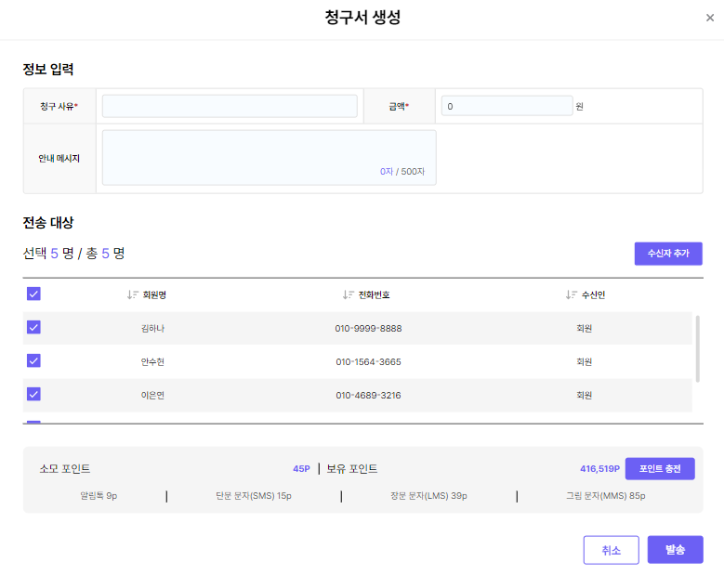Sort by the 회원명 column header
The height and width of the screenshot is (588, 724).
[x=154, y=294]
